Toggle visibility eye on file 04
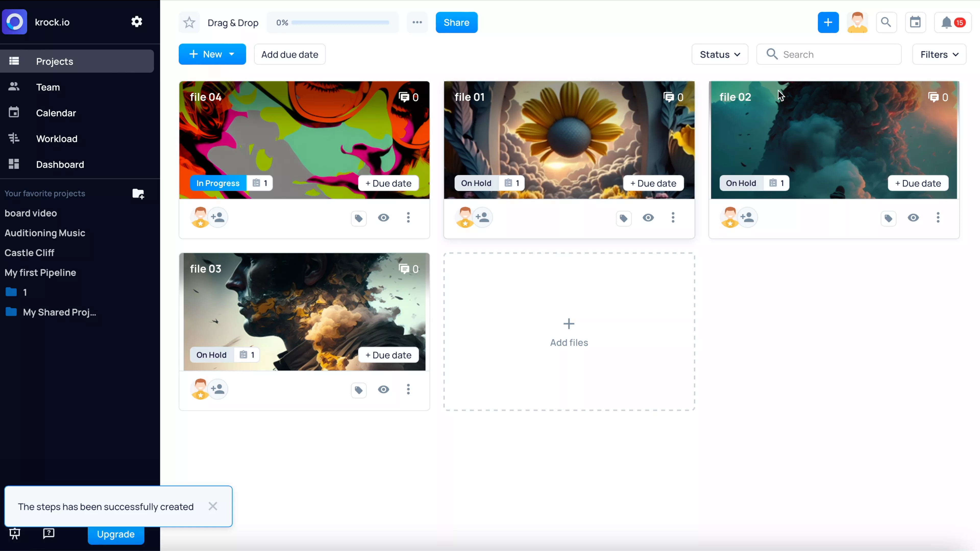Screen dimensions: 980x551 click(x=384, y=218)
